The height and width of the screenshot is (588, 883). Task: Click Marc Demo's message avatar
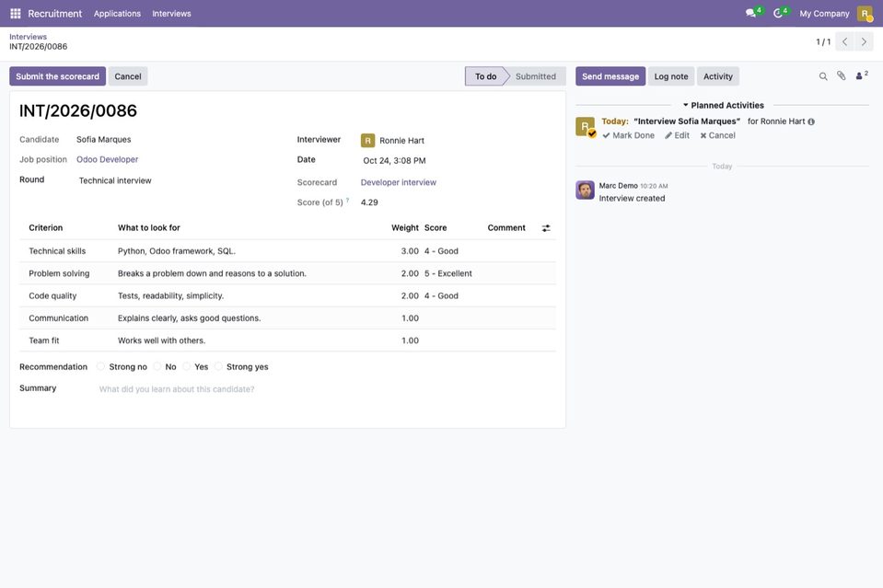[585, 190]
